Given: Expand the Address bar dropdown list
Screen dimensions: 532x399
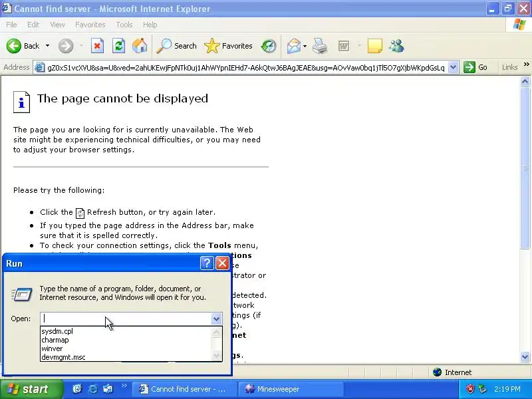Looking at the screenshot, I should pyautogui.click(x=453, y=67).
